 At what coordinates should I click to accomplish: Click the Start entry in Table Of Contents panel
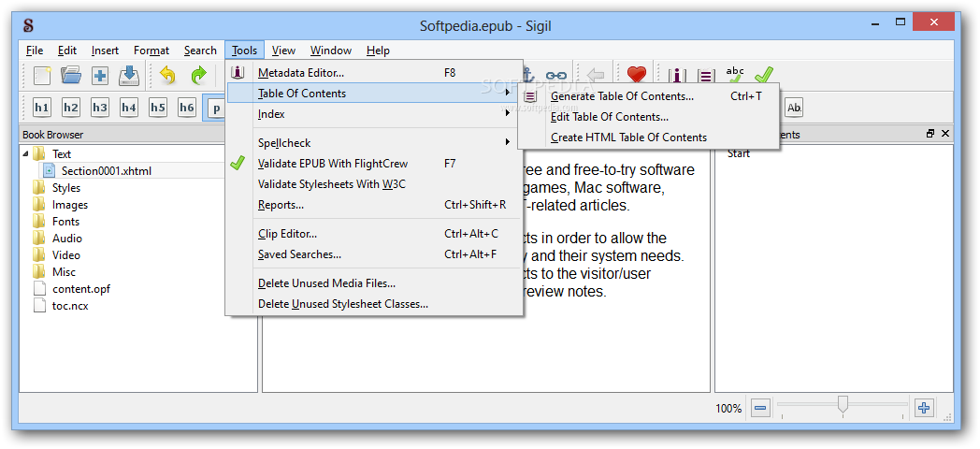738,153
